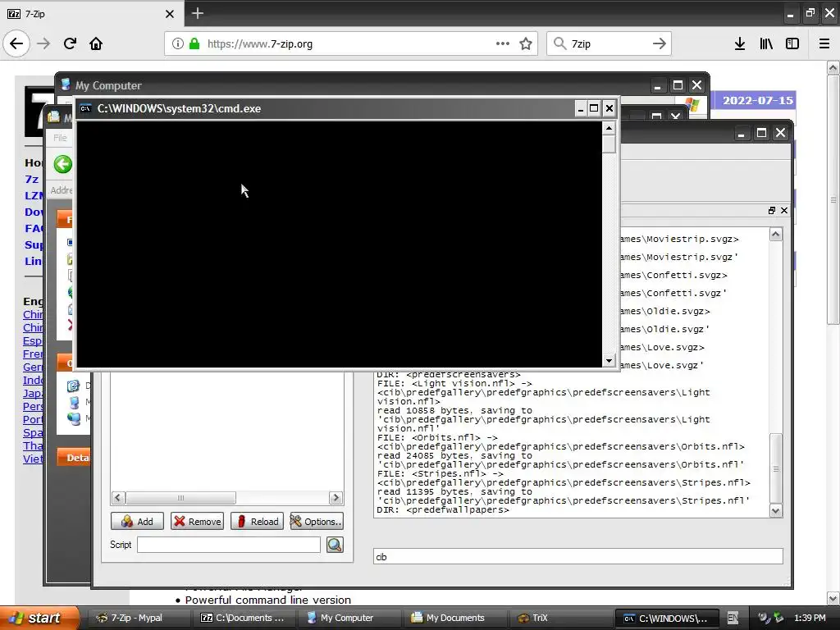This screenshot has height=630, width=840.
Task: Click the search go arrow next to 7zip
Action: coord(659,43)
